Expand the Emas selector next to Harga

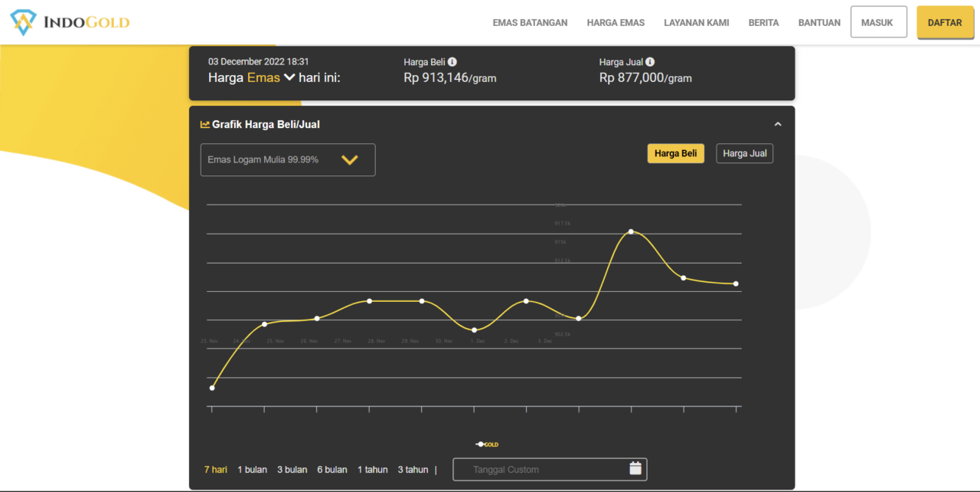tap(289, 77)
